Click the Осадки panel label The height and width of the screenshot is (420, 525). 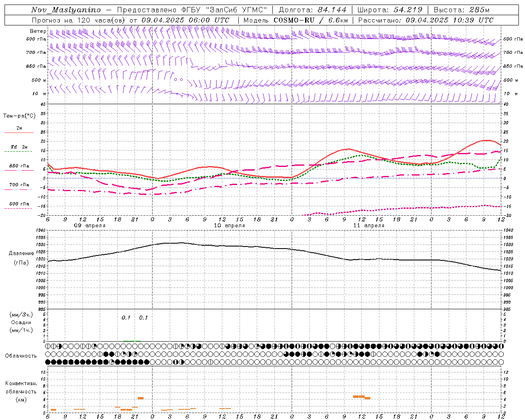pyautogui.click(x=21, y=322)
